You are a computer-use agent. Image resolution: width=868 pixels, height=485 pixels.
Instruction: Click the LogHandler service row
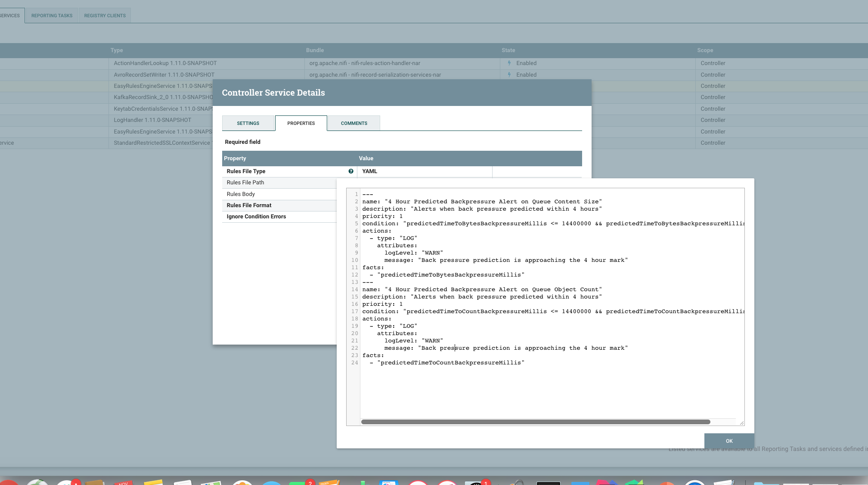tap(152, 120)
